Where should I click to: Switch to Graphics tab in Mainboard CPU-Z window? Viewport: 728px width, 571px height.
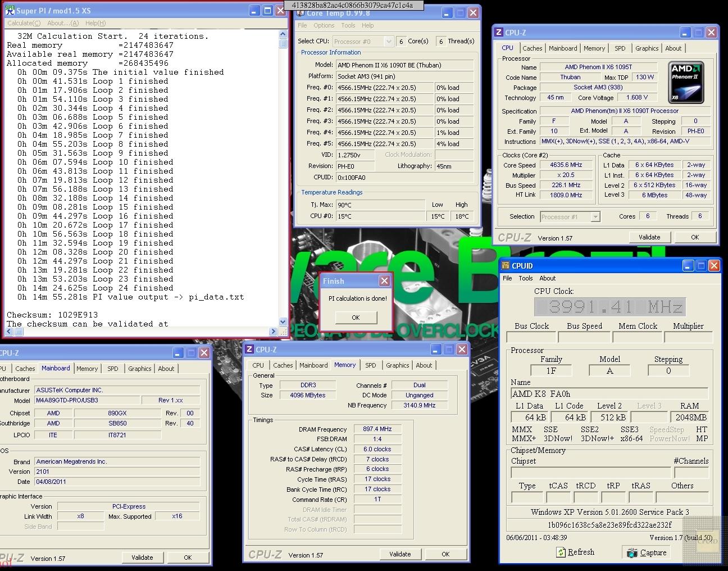tap(140, 369)
